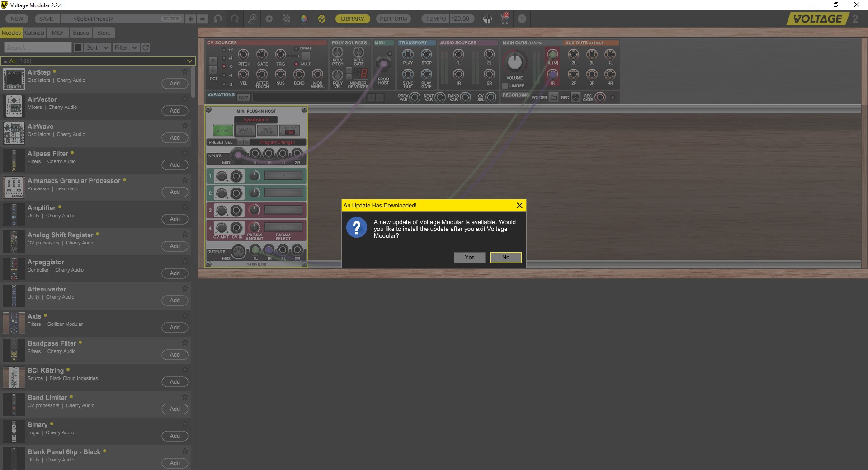The height and width of the screenshot is (470, 868).
Task: Select the -2 octave radio button
Action: [224, 84]
